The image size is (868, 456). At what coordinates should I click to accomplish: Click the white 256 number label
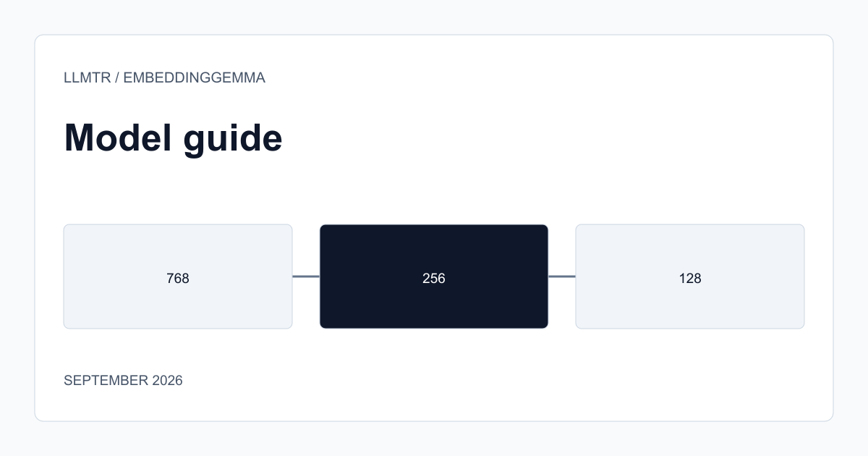pyautogui.click(x=434, y=278)
